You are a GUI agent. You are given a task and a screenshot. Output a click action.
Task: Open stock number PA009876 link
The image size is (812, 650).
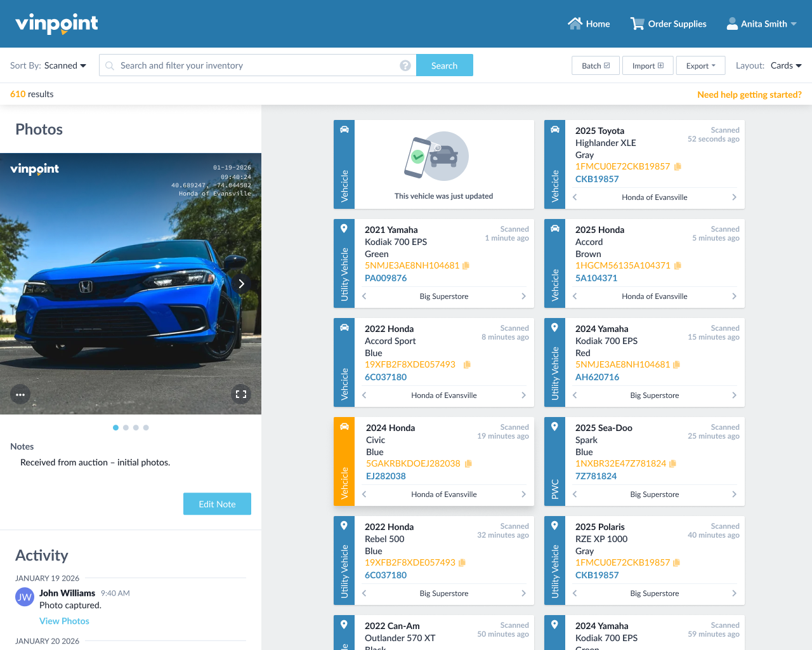click(386, 278)
